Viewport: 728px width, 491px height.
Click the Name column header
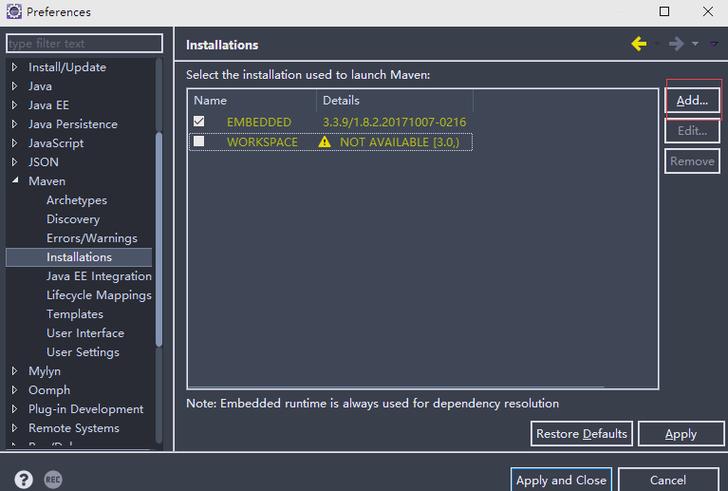(x=253, y=101)
